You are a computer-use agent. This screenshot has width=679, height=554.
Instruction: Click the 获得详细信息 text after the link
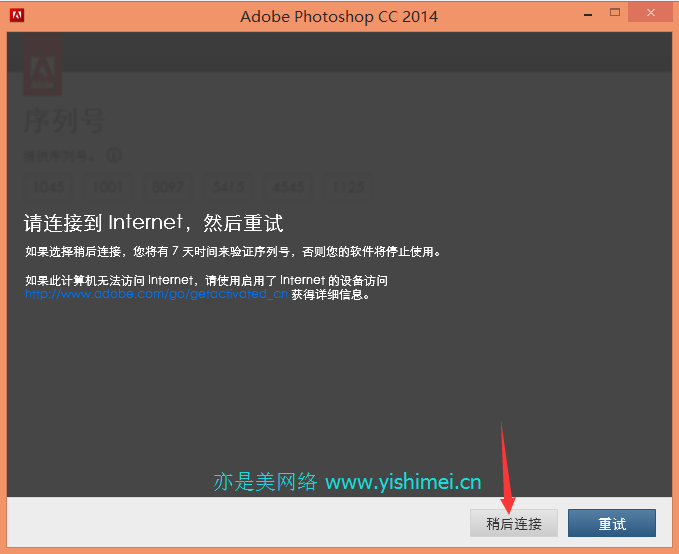click(330, 295)
